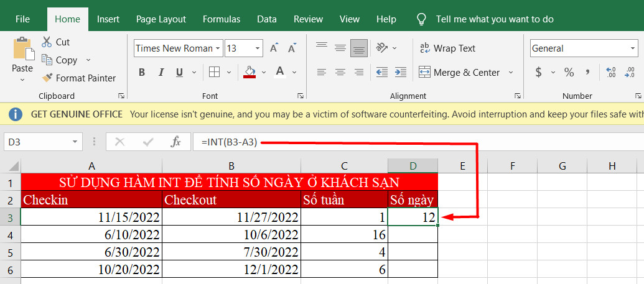This screenshot has width=644, height=284.
Task: Activate the Format Painter brush
Action: pos(47,78)
